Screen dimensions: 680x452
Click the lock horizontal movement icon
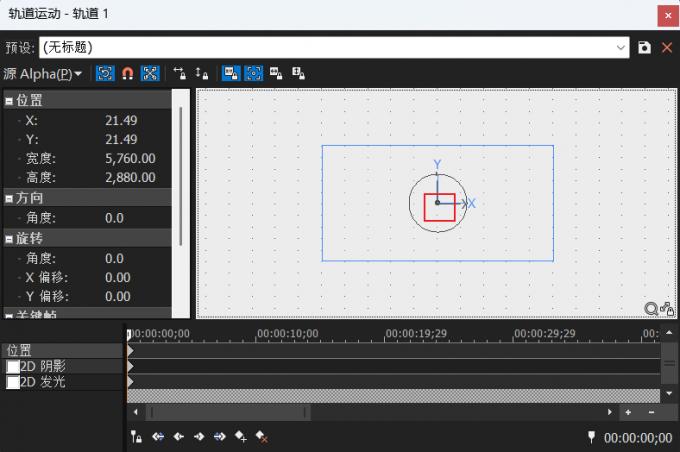click(x=180, y=74)
